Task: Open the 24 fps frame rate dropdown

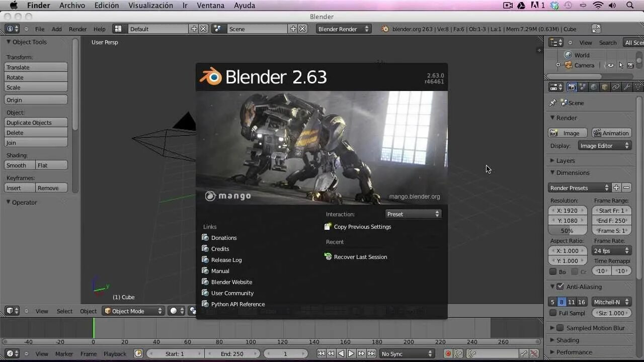Action: [612, 251]
